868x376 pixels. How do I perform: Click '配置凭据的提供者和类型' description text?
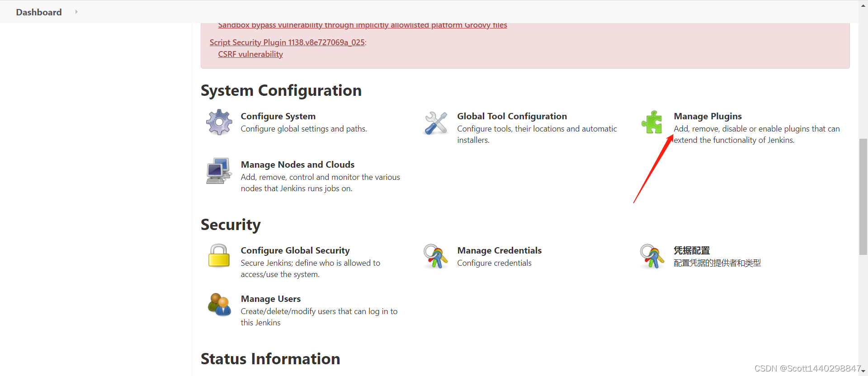coord(717,263)
